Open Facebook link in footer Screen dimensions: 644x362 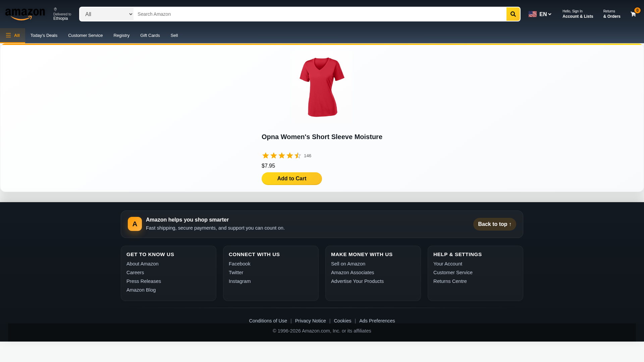pyautogui.click(x=239, y=264)
